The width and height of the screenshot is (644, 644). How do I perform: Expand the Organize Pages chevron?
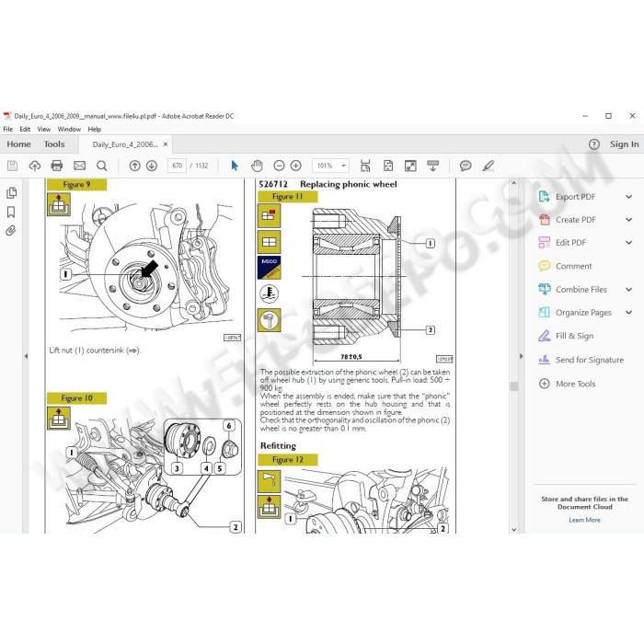tap(628, 313)
